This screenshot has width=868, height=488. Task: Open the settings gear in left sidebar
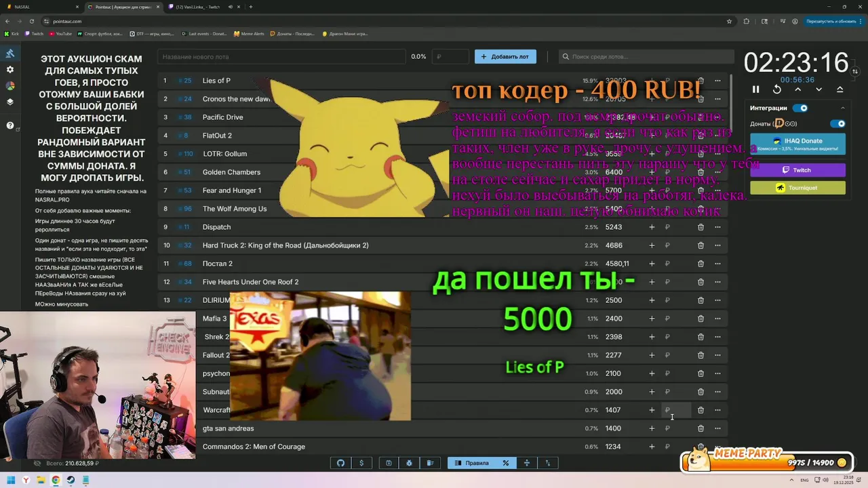pyautogui.click(x=10, y=70)
